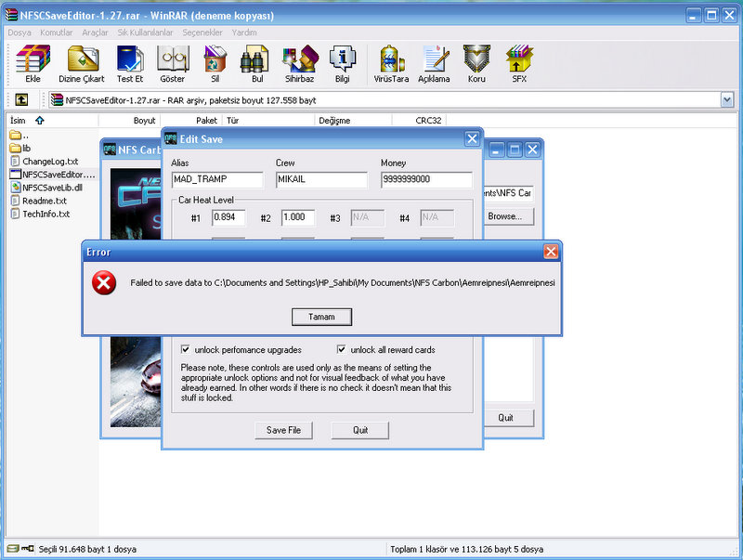Select NFSCSaveLib.dll in the file list
Image resolution: width=743 pixels, height=560 pixels.
coord(46,188)
